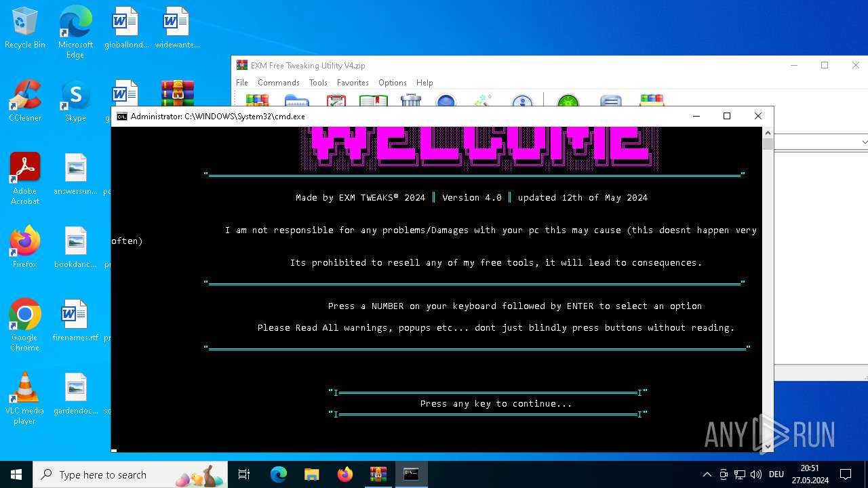Click the Delete trash icon in WinRAR
Image resolution: width=868 pixels, height=488 pixels.
(411, 100)
